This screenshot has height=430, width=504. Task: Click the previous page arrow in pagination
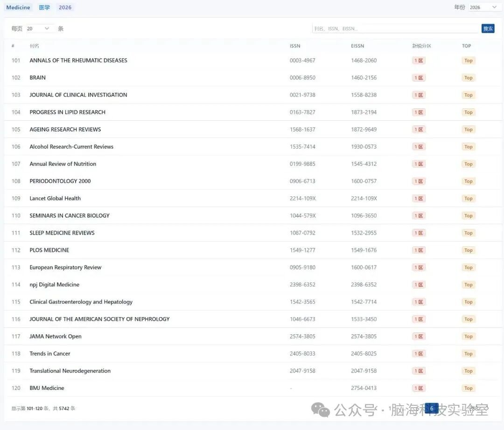click(376, 408)
